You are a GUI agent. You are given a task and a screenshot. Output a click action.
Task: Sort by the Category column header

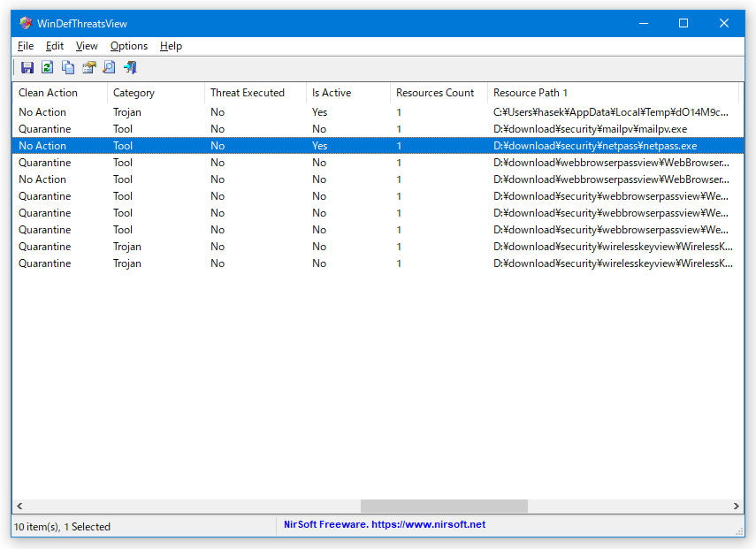pos(156,93)
